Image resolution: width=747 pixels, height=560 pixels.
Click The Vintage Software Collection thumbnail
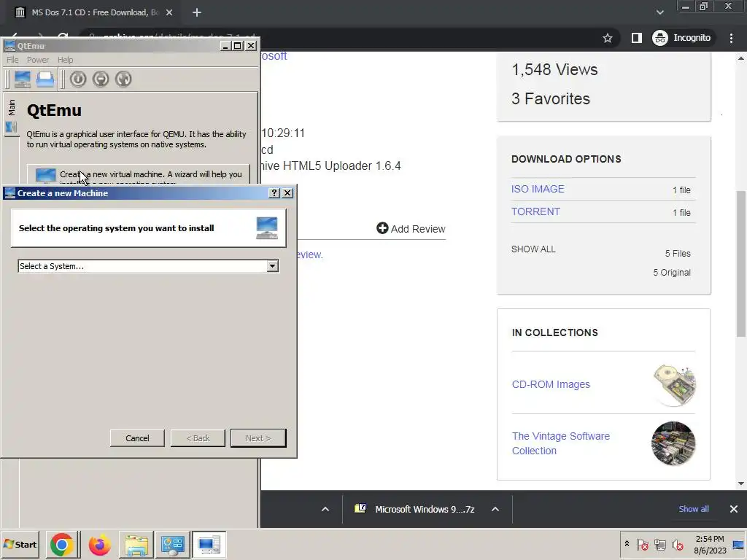coord(673,443)
